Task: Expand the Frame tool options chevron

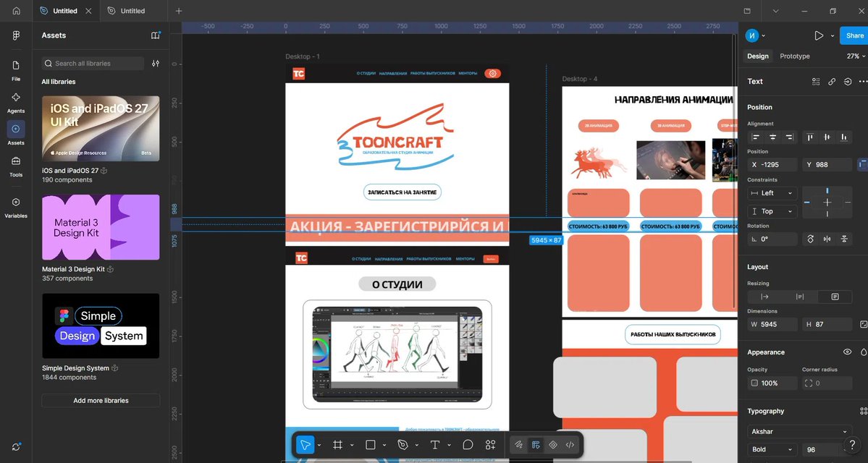Action: pyautogui.click(x=352, y=445)
